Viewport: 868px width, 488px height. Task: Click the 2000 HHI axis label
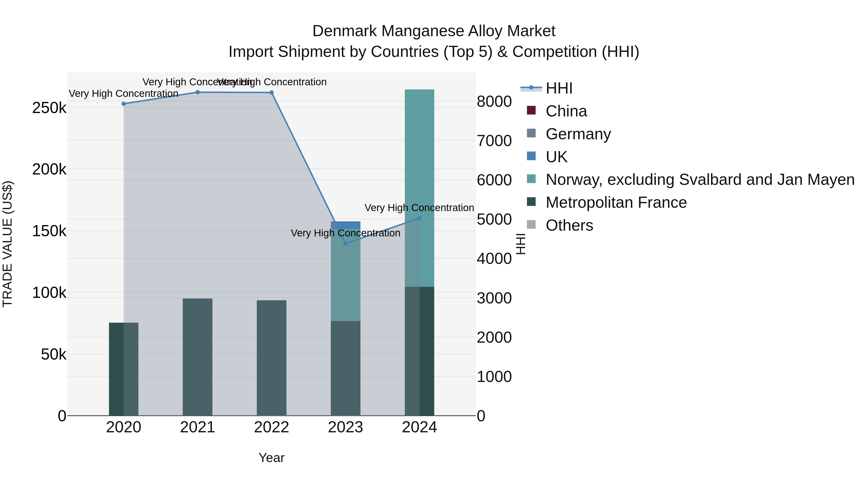point(494,337)
